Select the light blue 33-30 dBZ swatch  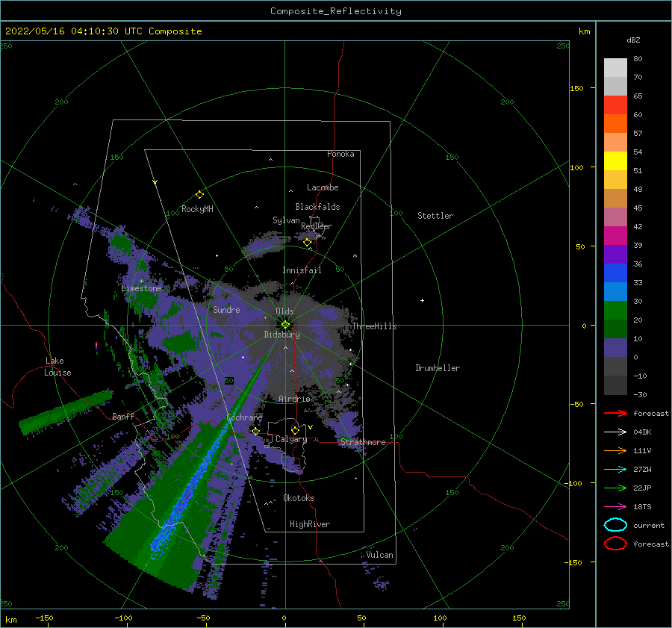tap(615, 291)
